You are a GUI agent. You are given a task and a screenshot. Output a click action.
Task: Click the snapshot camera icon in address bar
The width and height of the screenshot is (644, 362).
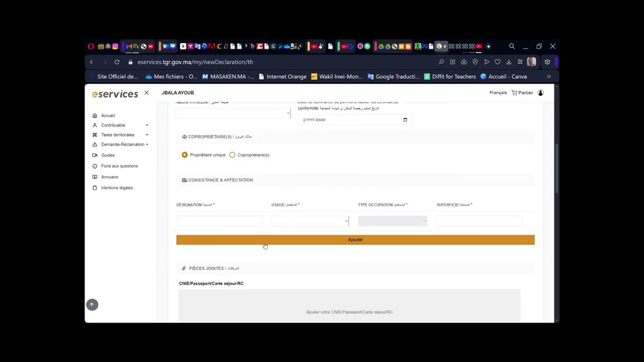(464, 62)
